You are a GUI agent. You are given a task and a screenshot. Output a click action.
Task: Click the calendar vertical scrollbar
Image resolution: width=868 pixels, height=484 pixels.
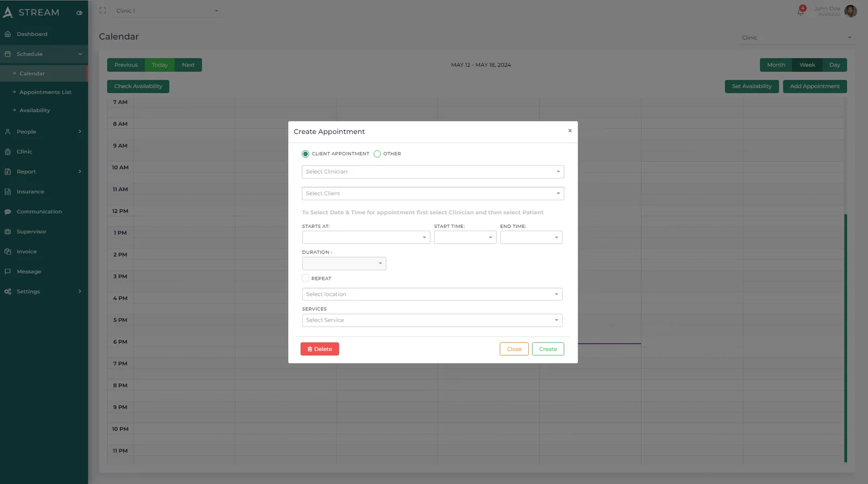tap(845, 338)
